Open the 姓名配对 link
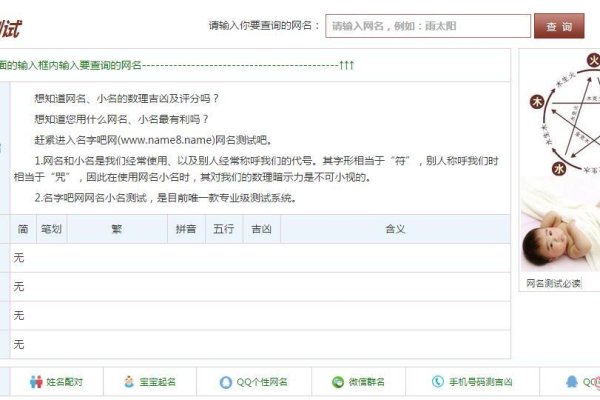 point(64,382)
